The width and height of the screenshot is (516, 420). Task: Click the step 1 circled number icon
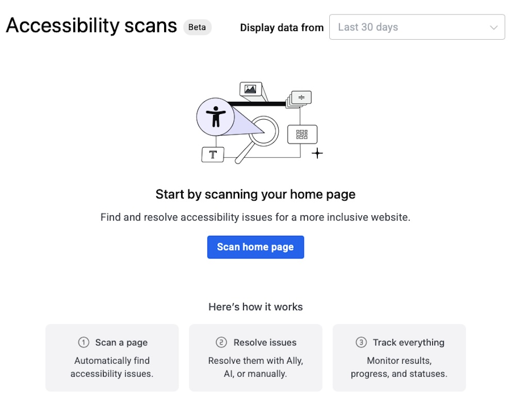click(84, 343)
